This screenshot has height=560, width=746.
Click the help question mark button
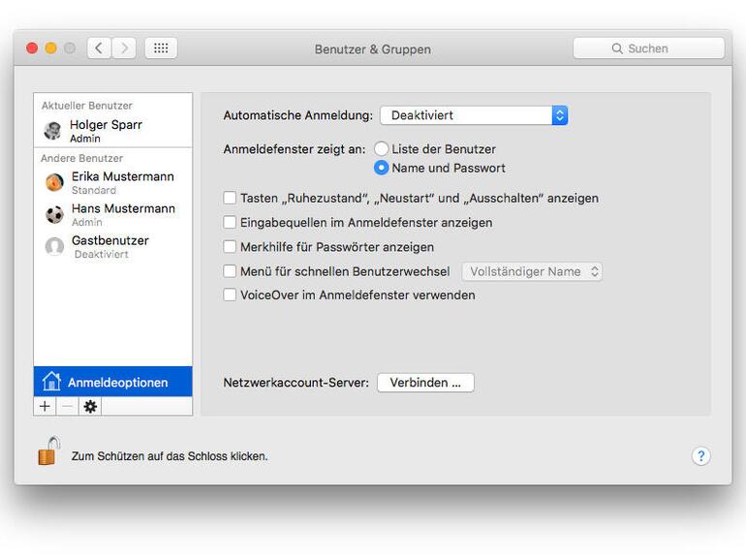pyautogui.click(x=701, y=456)
